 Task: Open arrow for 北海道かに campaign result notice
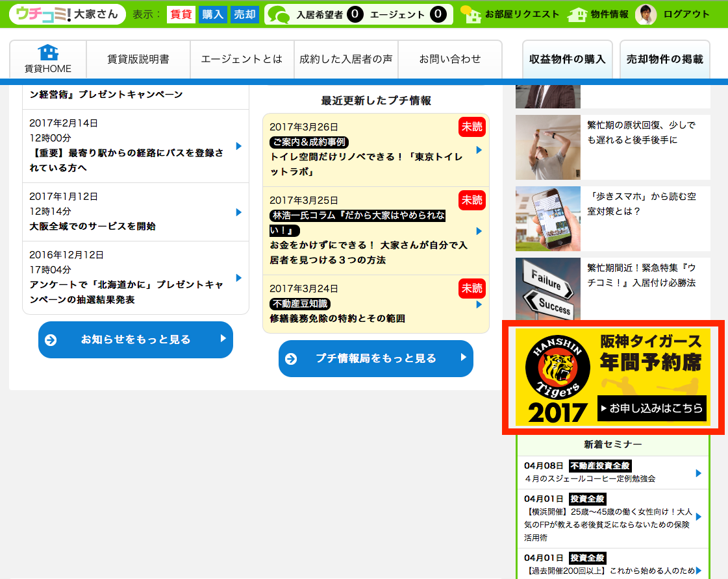[x=238, y=278]
